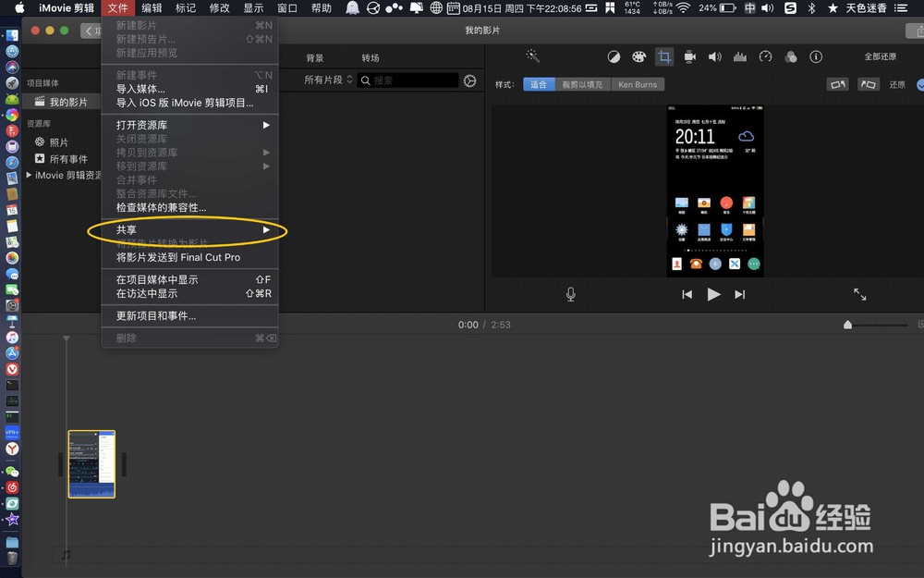924x578 pixels.
Task: Open the 帮助 menu
Action: [322, 7]
